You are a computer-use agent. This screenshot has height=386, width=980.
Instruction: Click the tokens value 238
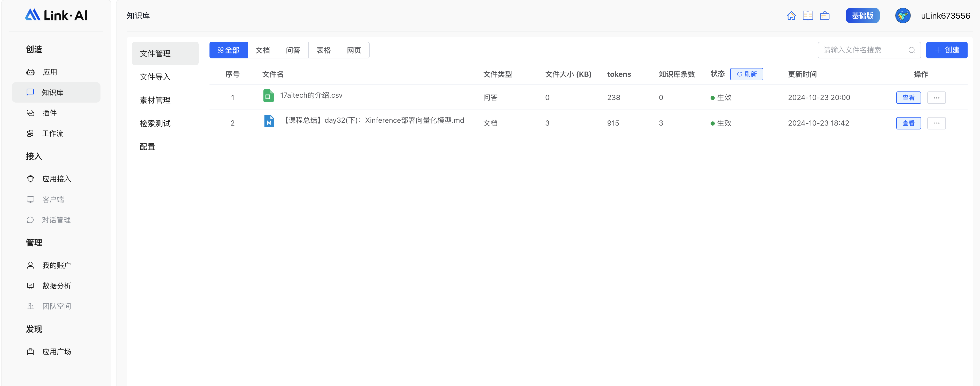coord(614,98)
